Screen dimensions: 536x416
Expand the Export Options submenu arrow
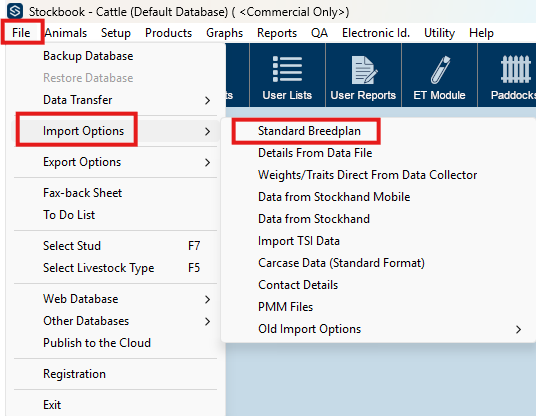click(207, 162)
